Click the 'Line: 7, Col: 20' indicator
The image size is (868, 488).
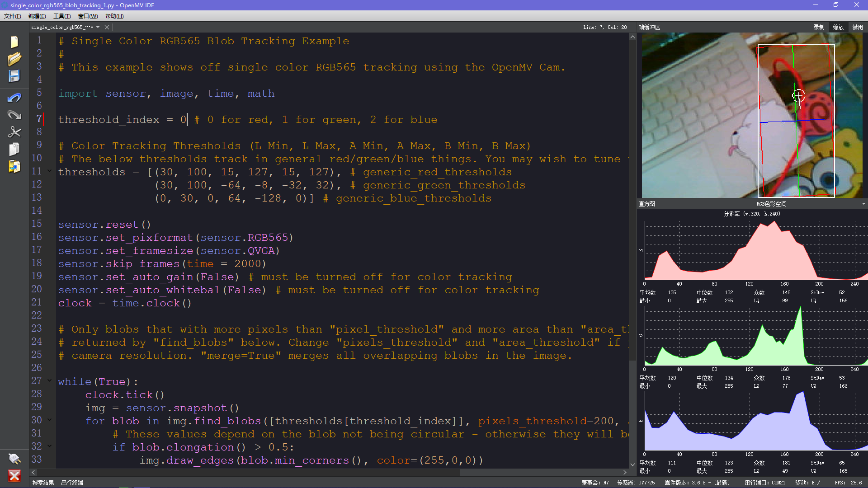(605, 27)
